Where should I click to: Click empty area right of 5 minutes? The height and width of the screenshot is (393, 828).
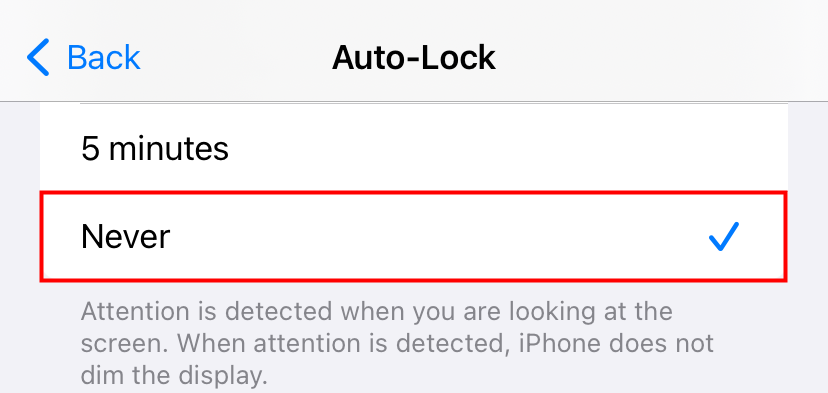pyautogui.click(x=507, y=148)
